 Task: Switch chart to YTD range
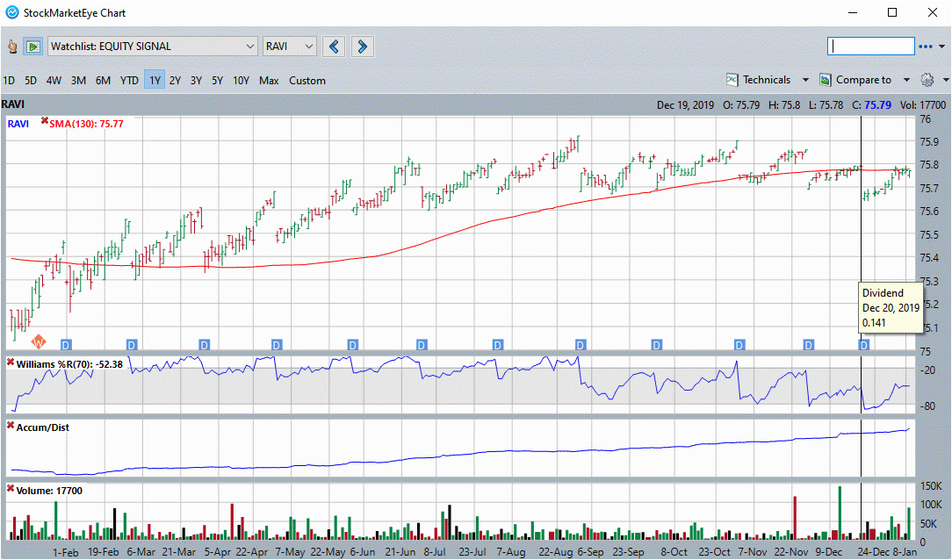129,80
